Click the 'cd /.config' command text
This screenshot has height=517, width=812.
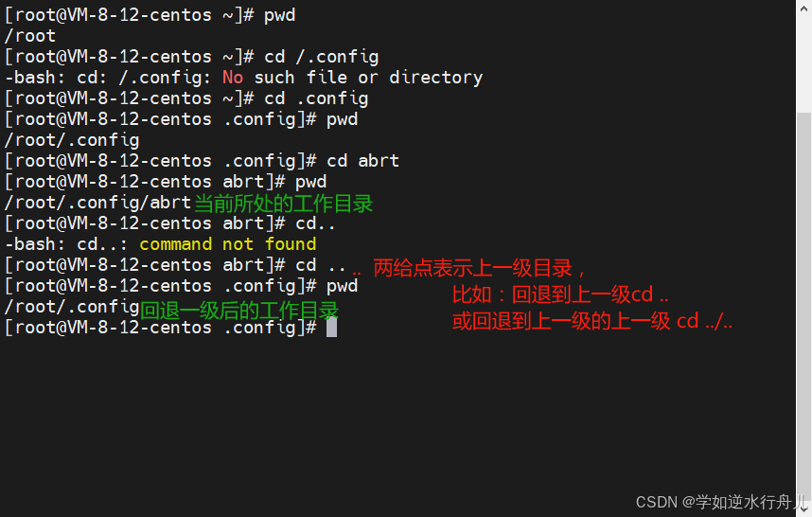point(322,57)
